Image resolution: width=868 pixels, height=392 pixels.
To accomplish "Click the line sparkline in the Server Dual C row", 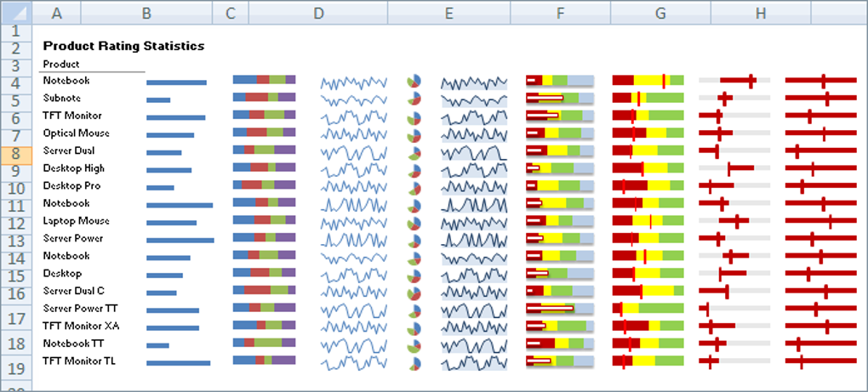I will [x=353, y=293].
